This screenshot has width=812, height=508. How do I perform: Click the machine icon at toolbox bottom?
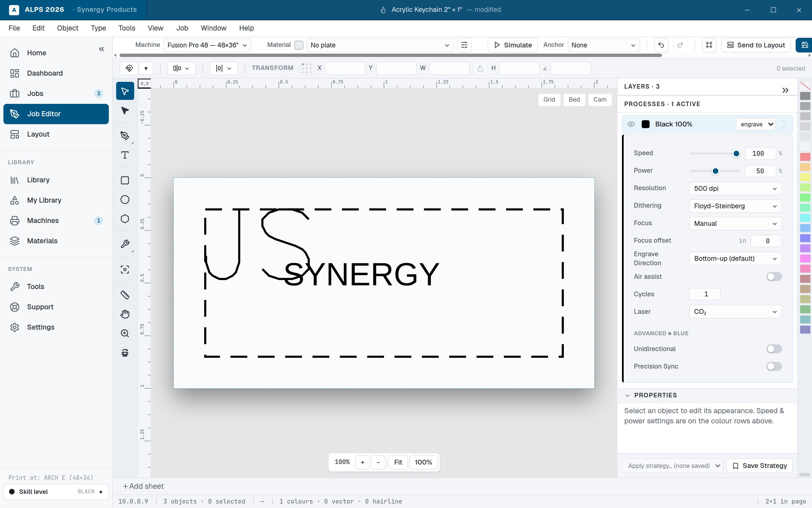click(x=125, y=352)
